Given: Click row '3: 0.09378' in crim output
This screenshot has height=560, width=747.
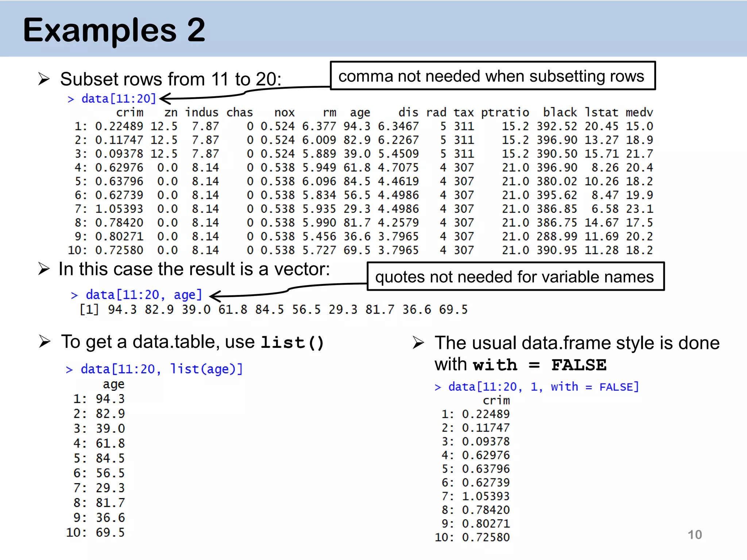Looking at the screenshot, I should (x=476, y=442).
